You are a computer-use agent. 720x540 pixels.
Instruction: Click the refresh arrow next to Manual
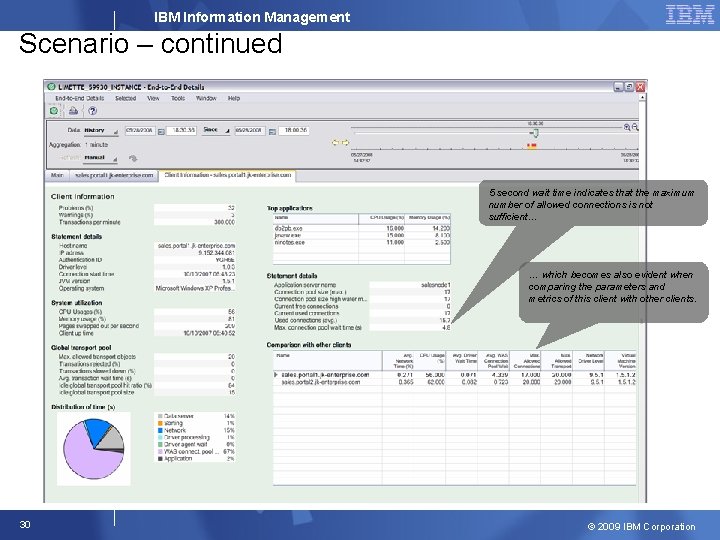pos(133,158)
